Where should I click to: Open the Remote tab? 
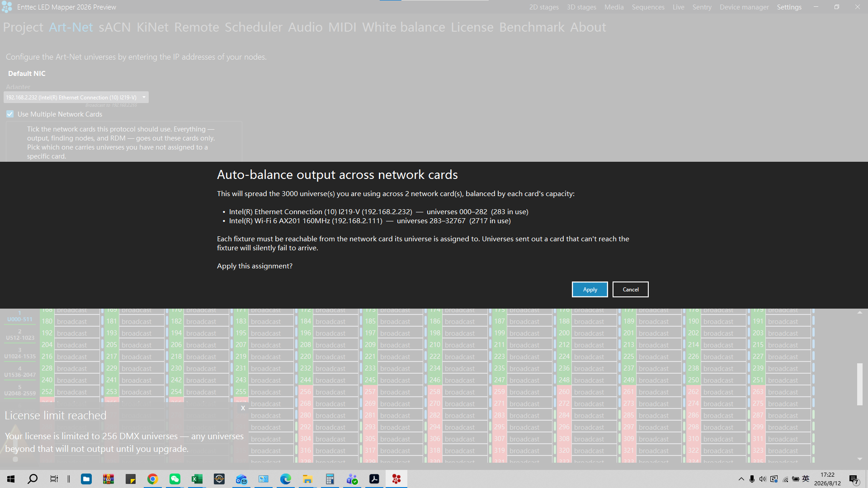coord(197,27)
